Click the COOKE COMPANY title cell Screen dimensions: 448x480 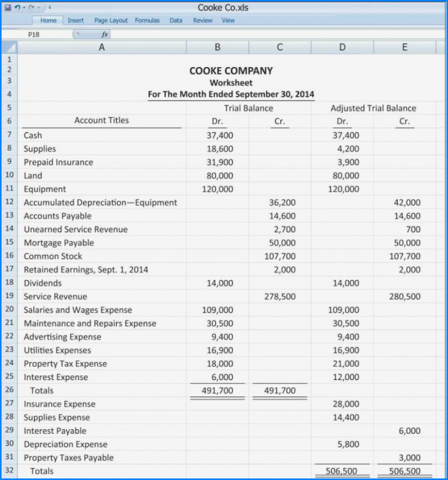click(231, 71)
